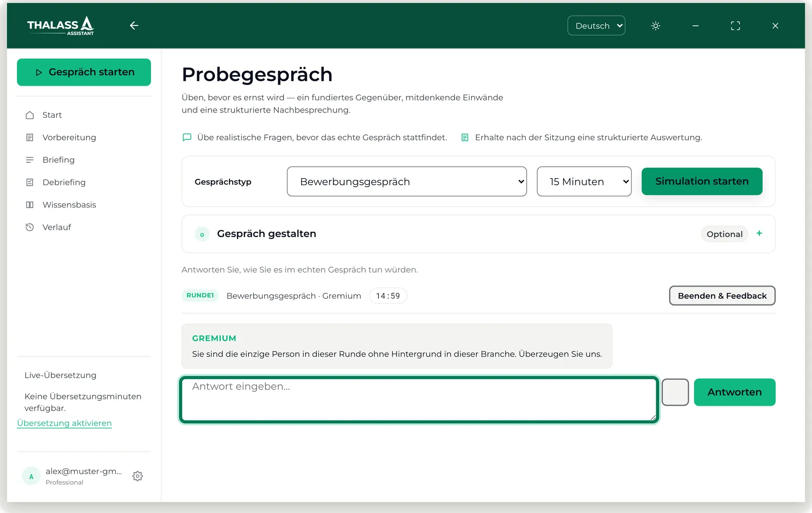
Task: Show the Verlauf history page
Action: pos(84,227)
